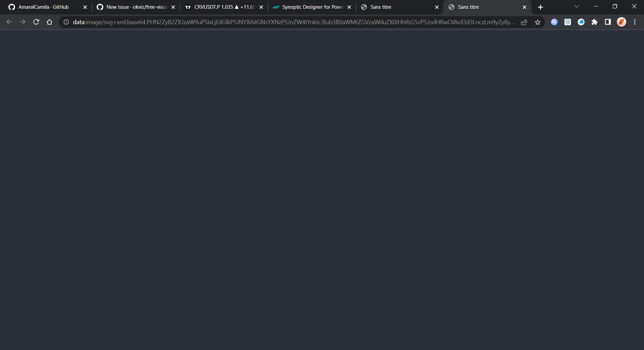Toggle the shield privacy extension
This screenshot has height=350, width=644.
568,22
